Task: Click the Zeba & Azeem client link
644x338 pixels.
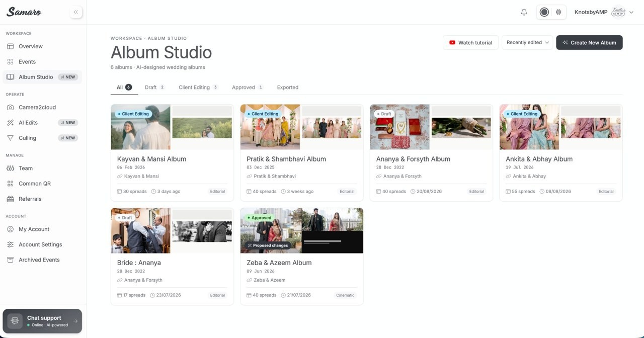Action: coord(266,280)
